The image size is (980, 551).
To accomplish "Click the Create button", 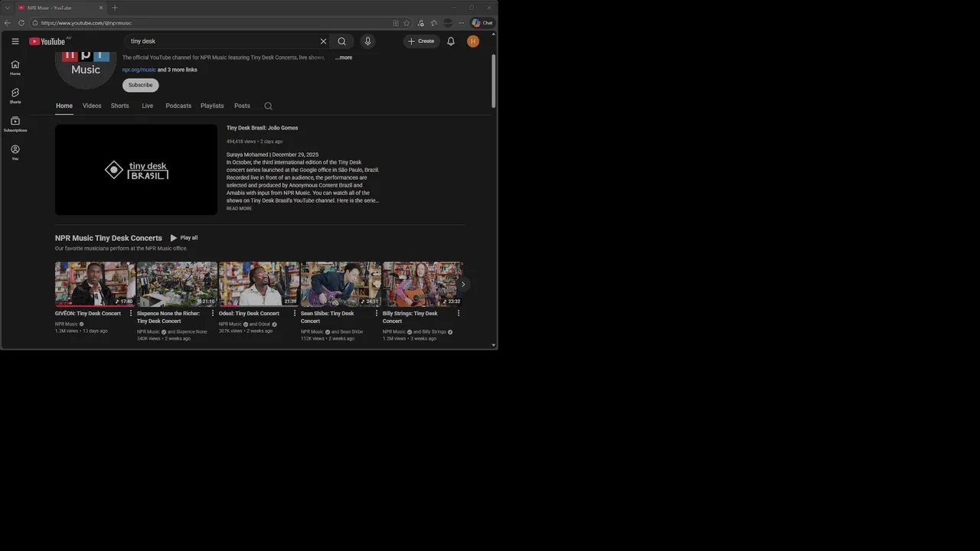I will pyautogui.click(x=421, y=41).
